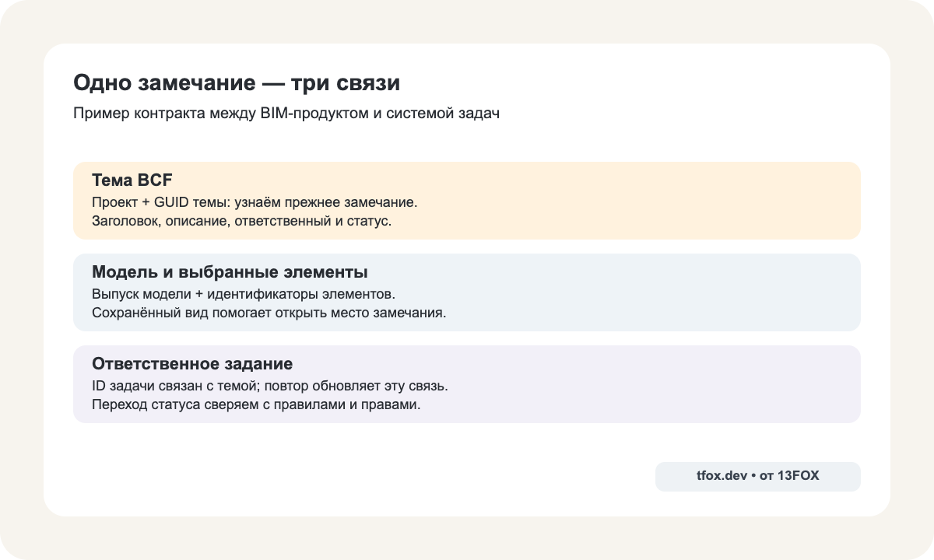Open the "tfox.dev • от 13FOX" badge
Screen dimensions: 934x560
click(758, 477)
